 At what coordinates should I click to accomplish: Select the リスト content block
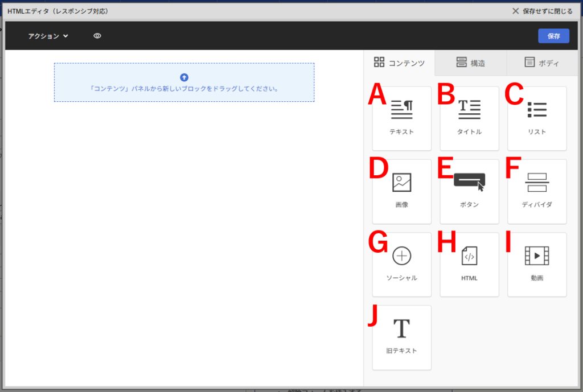[x=537, y=118]
